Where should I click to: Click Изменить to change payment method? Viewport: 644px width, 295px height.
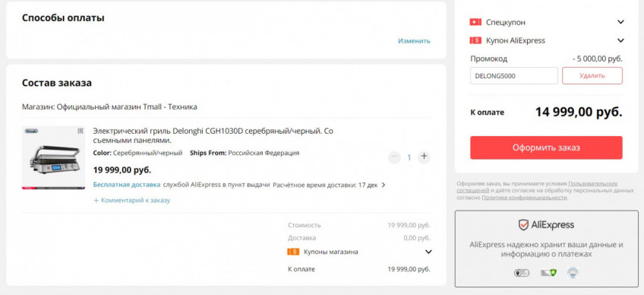tap(414, 41)
